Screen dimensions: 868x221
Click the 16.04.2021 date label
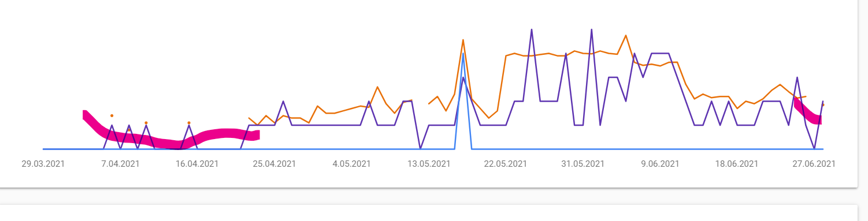pyautogui.click(x=197, y=164)
